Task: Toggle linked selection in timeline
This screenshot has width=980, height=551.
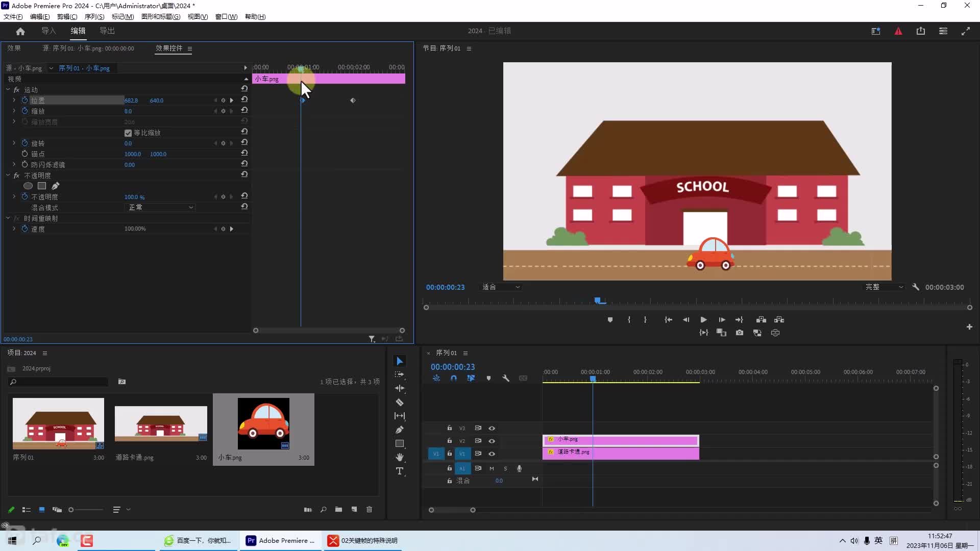Action: click(x=471, y=379)
